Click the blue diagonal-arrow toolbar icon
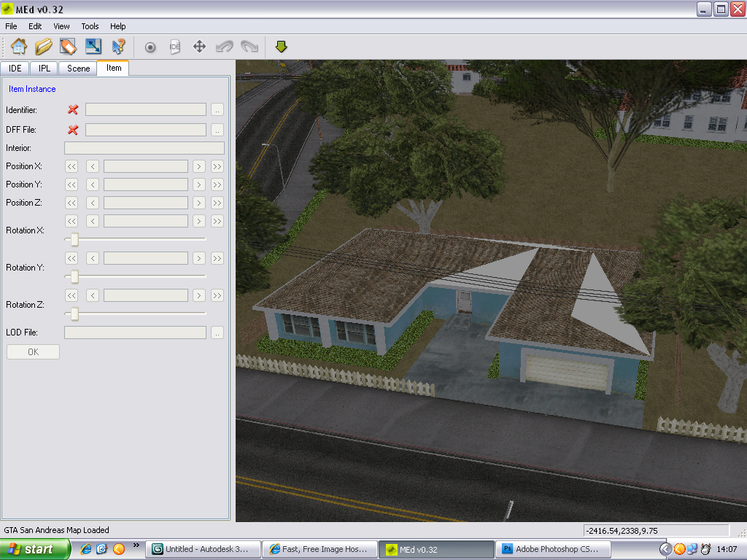This screenshot has width=747, height=560. point(93,47)
